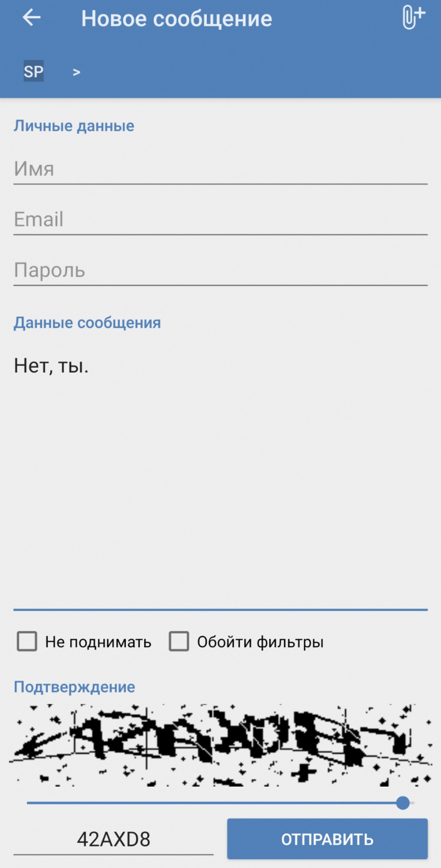Attach a file with the paperclip icon
Image resolution: width=441 pixels, height=868 pixels.
coord(413,18)
